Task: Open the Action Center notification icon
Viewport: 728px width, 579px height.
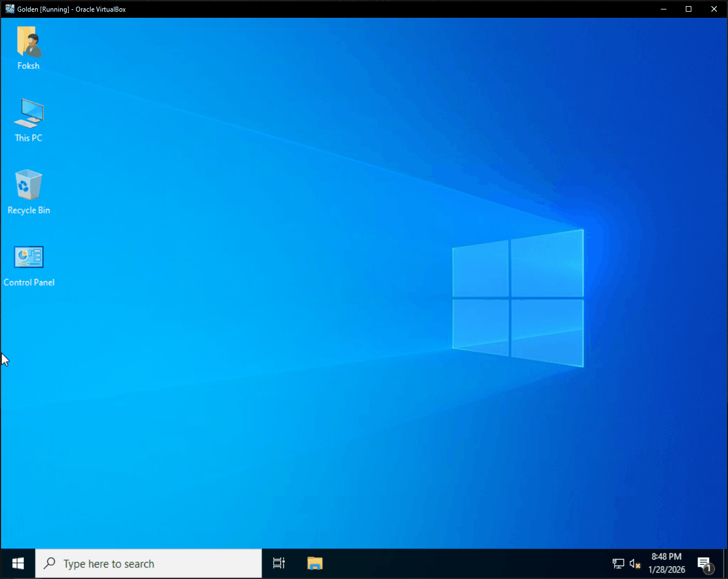Action: [705, 563]
